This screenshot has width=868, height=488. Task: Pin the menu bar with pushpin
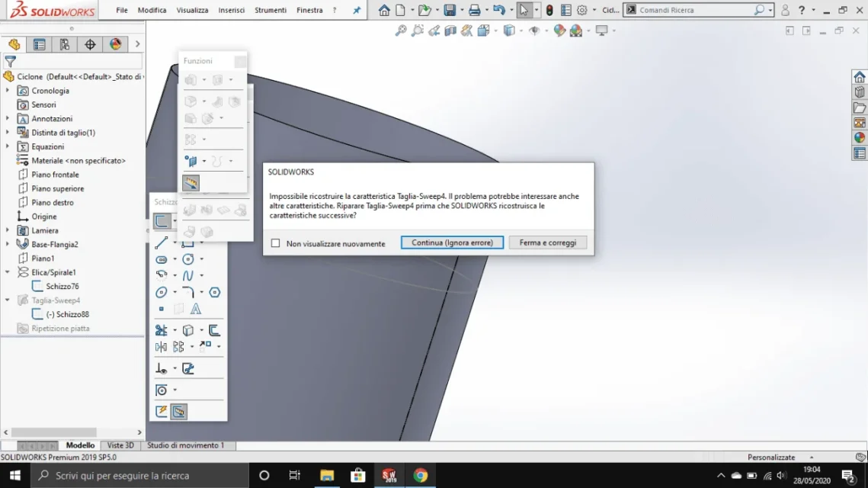(357, 10)
